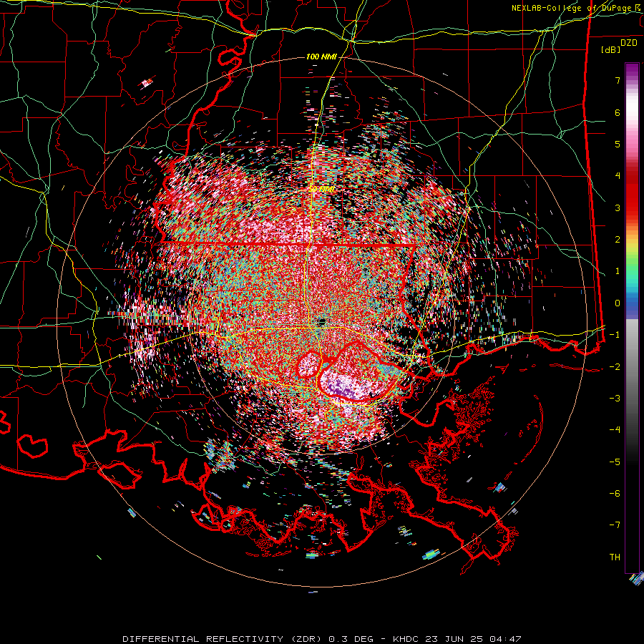Viewport: 644px width, 644px height.
Task: Click the 4 value on the color scale
Action: [618, 176]
